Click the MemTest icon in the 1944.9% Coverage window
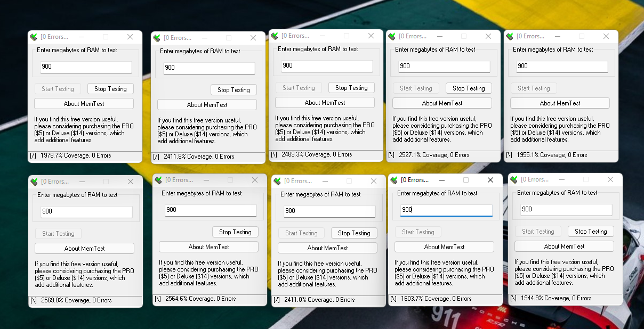This screenshot has width=644, height=329. (x=514, y=180)
